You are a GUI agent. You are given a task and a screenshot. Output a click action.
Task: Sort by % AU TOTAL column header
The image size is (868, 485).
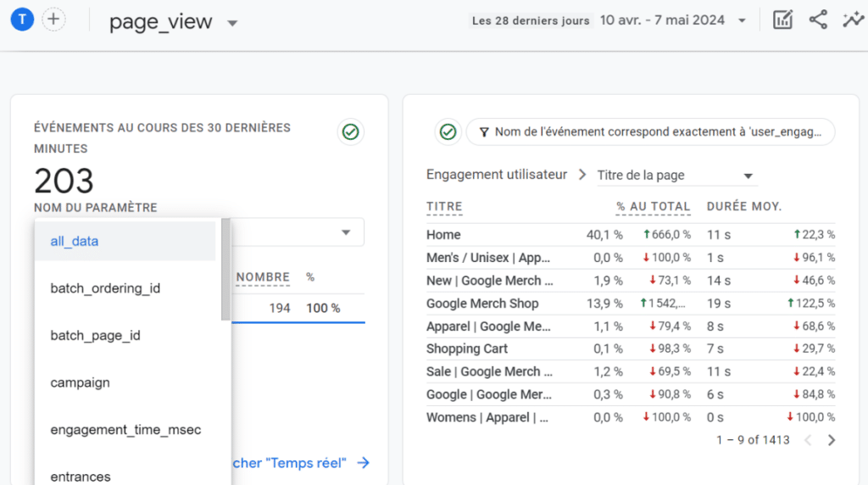pyautogui.click(x=653, y=207)
